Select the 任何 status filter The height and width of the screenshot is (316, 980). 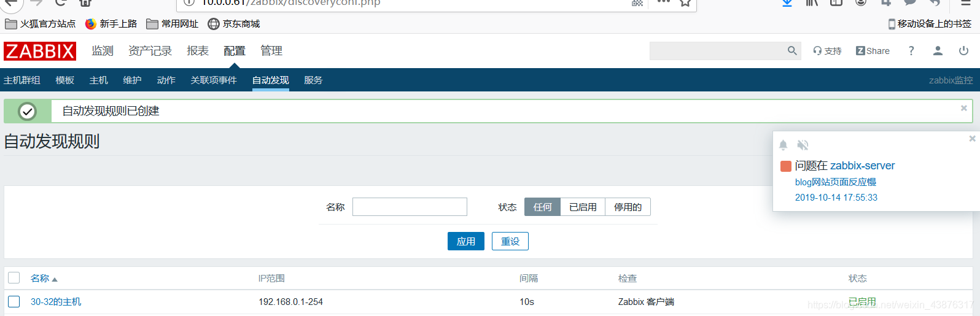[542, 207]
